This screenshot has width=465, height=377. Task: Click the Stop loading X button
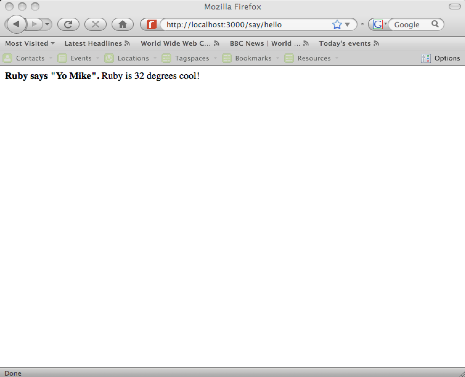95,24
